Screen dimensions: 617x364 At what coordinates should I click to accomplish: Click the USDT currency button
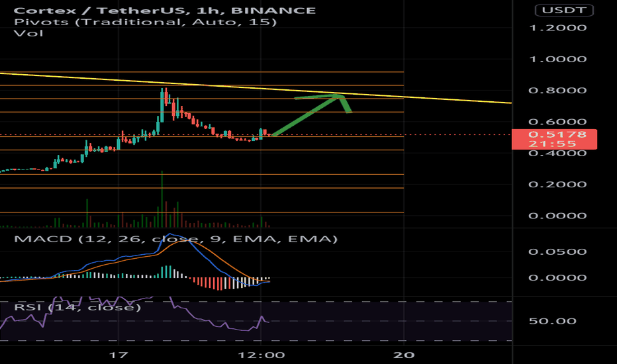tap(564, 10)
